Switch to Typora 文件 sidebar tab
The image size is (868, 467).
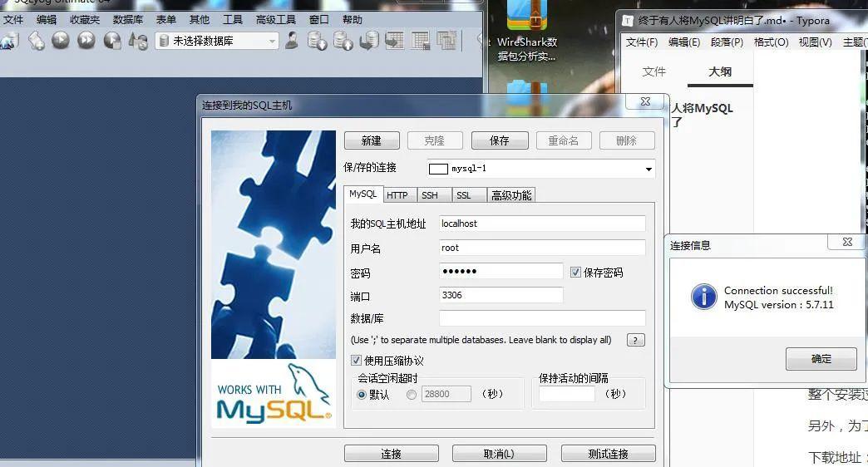653,72
